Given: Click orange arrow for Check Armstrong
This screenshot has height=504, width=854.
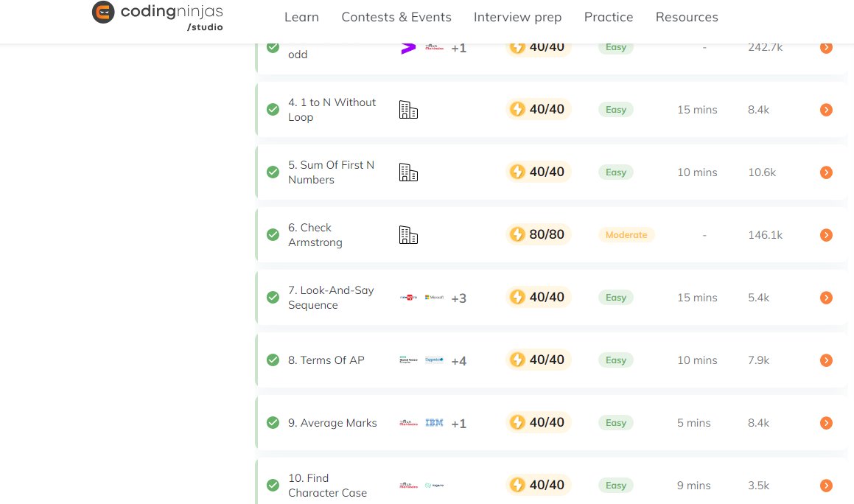Looking at the screenshot, I should [826, 235].
